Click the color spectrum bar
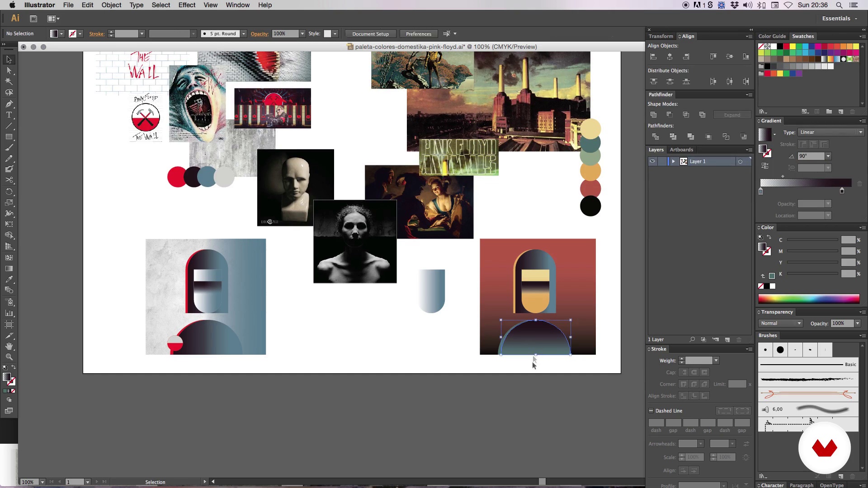This screenshot has height=488, width=868. pos(808,299)
